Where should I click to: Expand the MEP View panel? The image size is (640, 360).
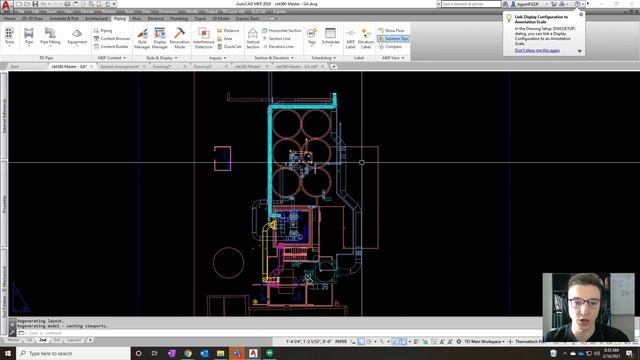(x=393, y=58)
